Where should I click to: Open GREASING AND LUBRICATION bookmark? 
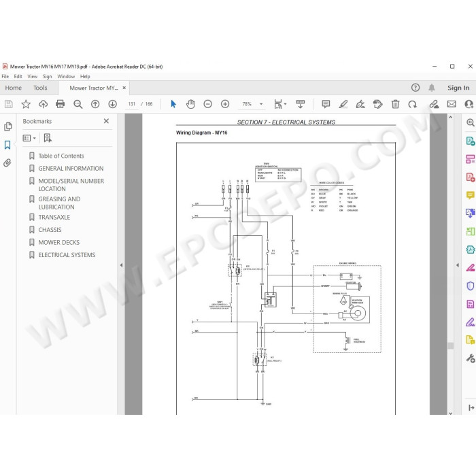coord(59,203)
